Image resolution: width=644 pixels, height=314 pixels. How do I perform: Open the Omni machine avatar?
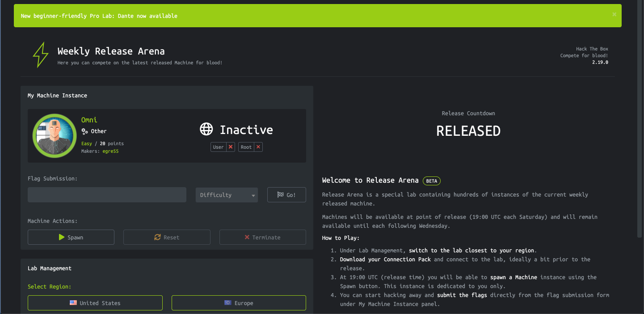tap(55, 135)
